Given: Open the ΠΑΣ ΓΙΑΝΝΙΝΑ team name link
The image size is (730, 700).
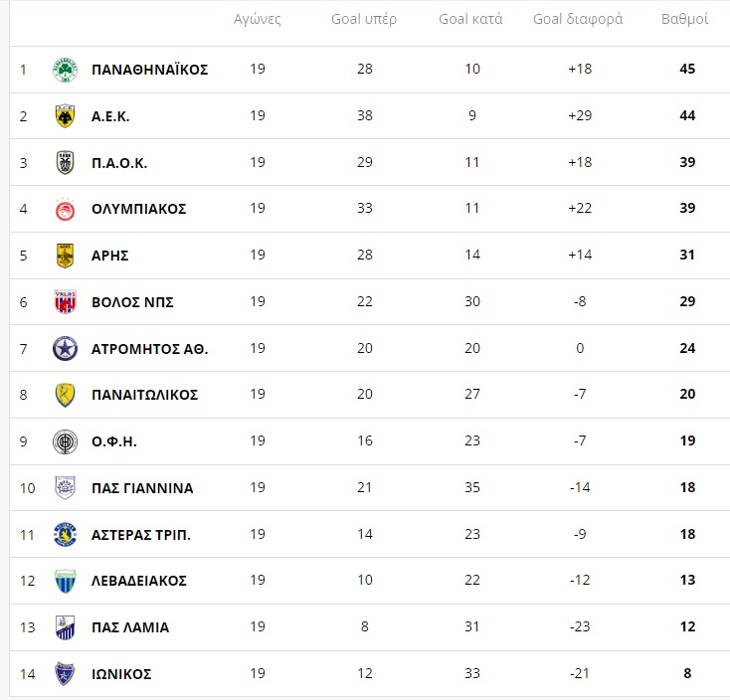Looking at the screenshot, I should (142, 488).
